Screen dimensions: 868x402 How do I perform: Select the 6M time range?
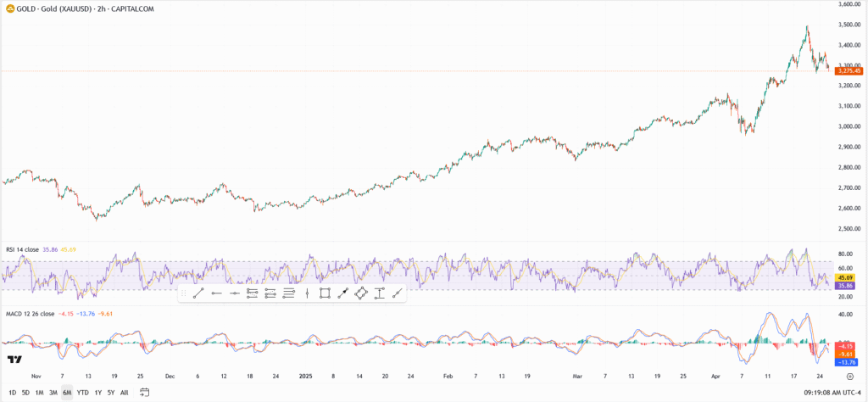pyautogui.click(x=67, y=393)
